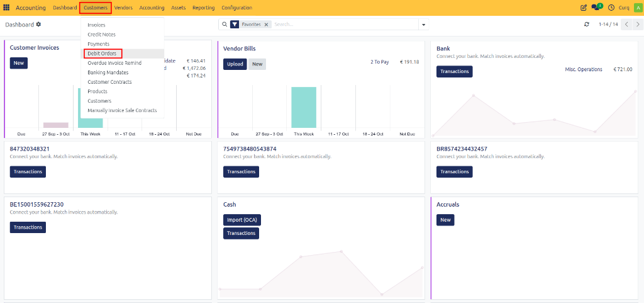The image size is (644, 303).
Task: Choose Banking Mandates menu entry
Action: click(108, 72)
